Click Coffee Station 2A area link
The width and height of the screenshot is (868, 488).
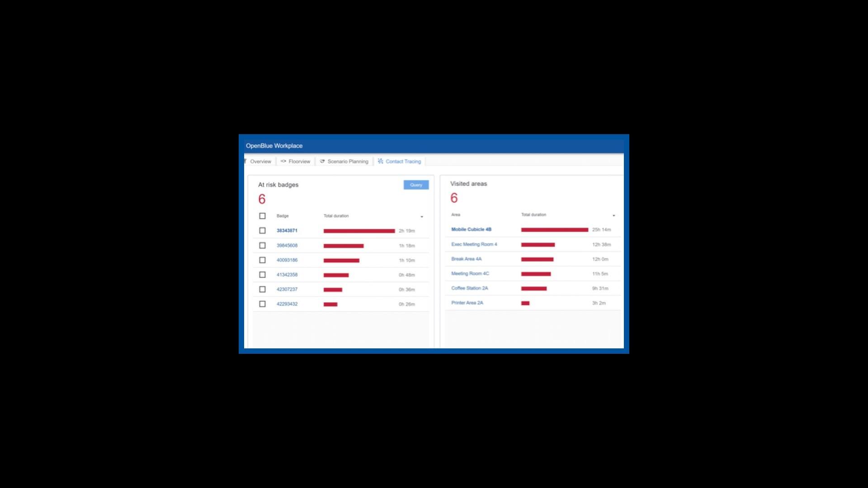click(x=469, y=288)
